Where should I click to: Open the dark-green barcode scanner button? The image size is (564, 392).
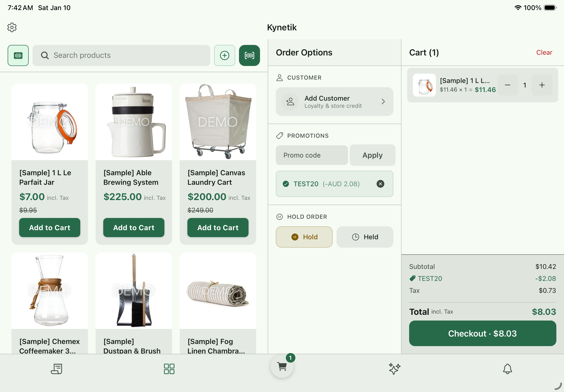(x=249, y=55)
